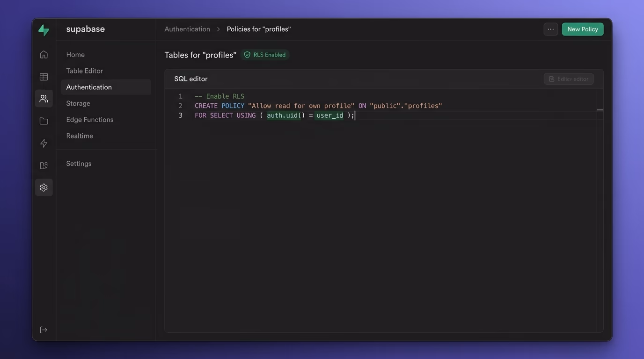
Task: Open Storage from the sidebar menu
Action: (x=78, y=103)
